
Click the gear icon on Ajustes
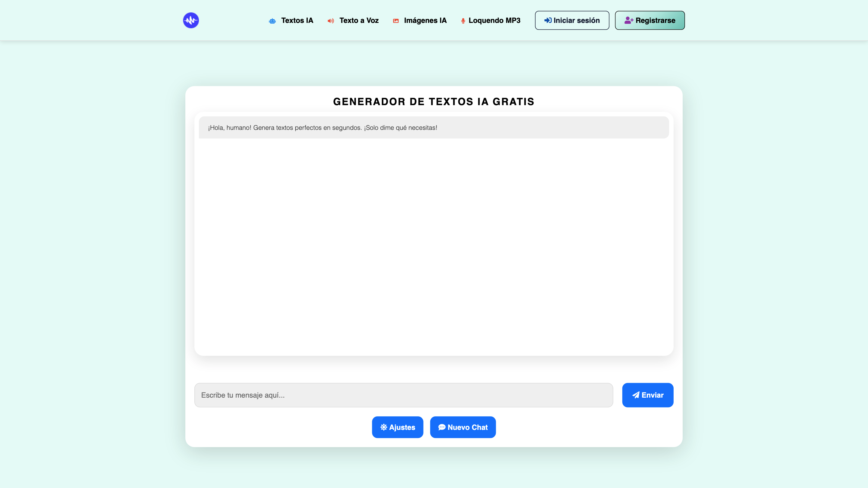coord(383,427)
